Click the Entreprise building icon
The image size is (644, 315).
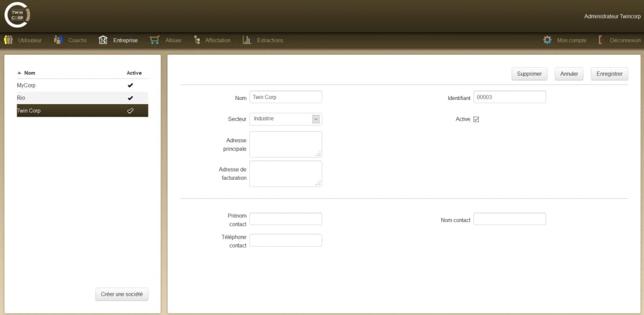(x=103, y=40)
